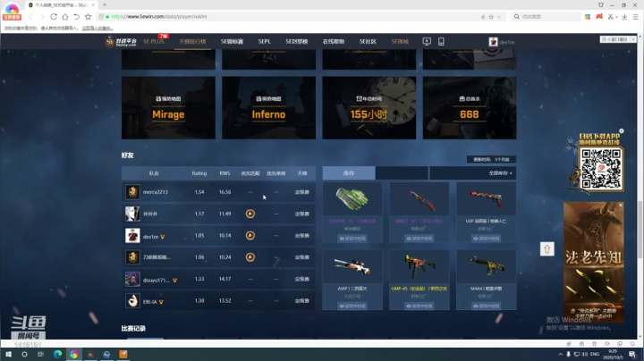Click the undo/restore arrow in browser toolbar

[x=76, y=17]
